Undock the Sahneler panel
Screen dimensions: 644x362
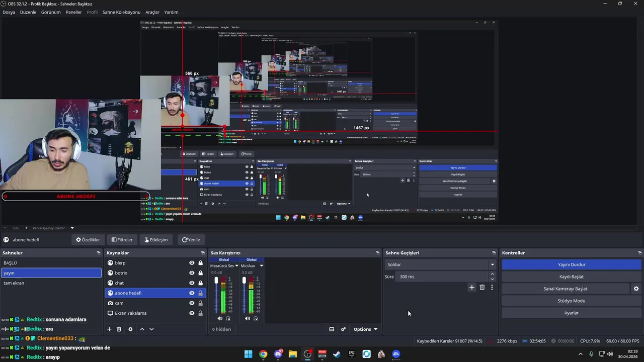click(99, 253)
